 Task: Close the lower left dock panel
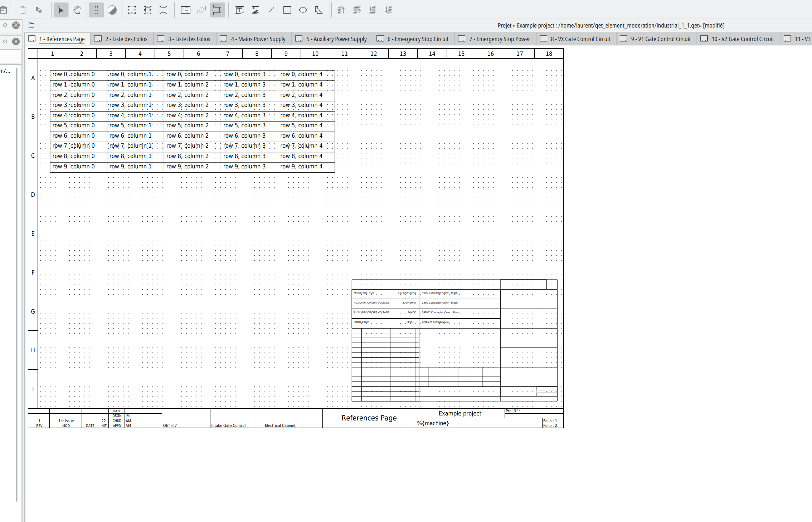tap(16, 41)
